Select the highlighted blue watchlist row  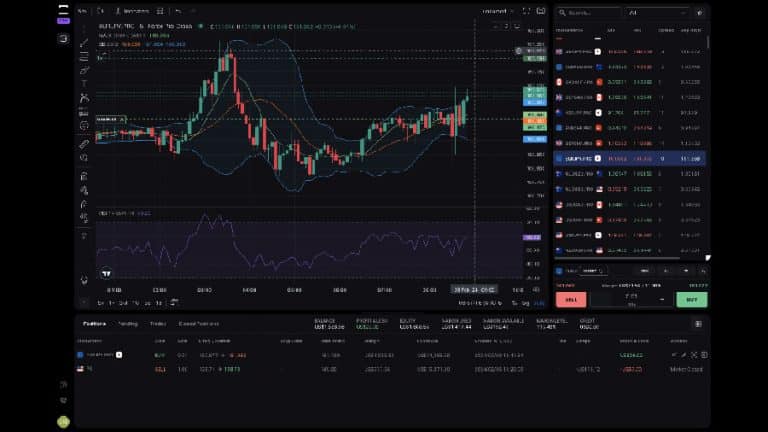(630, 159)
